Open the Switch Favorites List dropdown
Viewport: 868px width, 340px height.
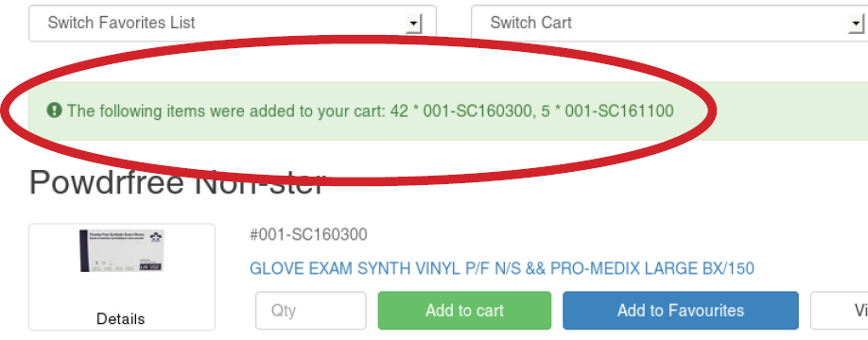point(233,24)
